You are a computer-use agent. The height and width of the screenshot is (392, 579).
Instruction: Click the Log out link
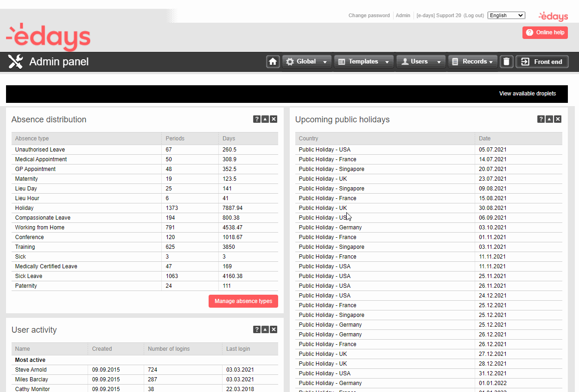pyautogui.click(x=474, y=15)
